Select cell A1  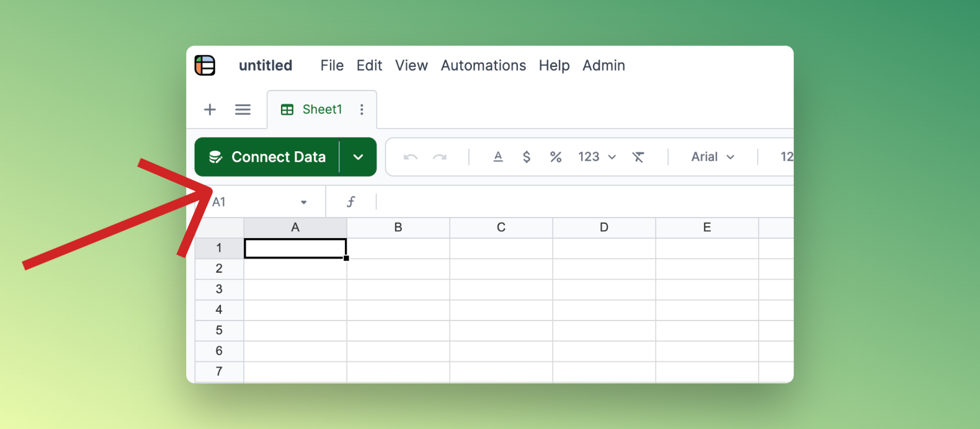coord(295,249)
